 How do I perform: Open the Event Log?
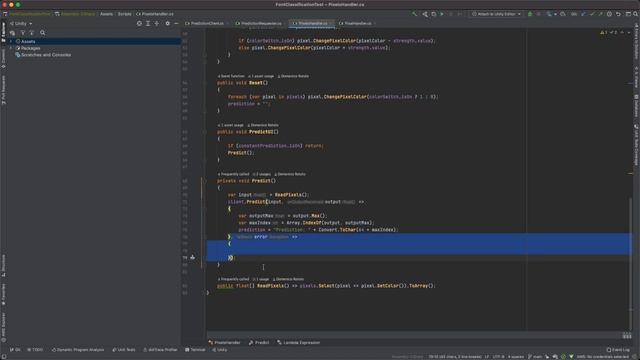pyautogui.click(x=618, y=350)
